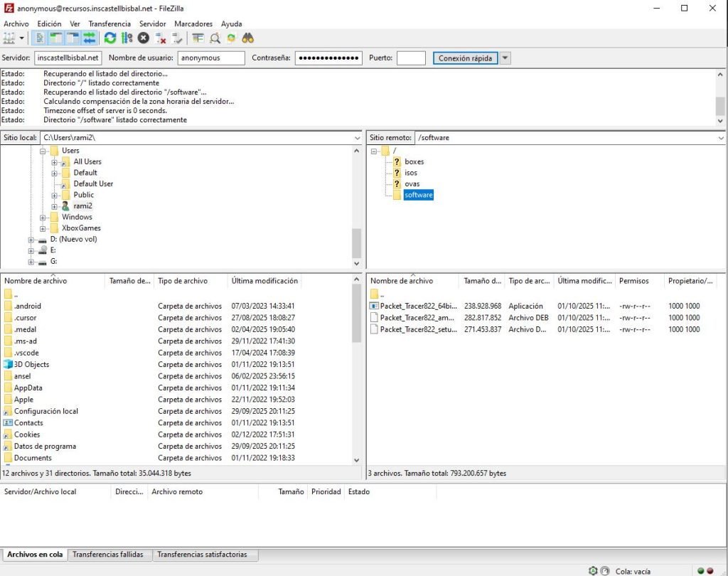The height and width of the screenshot is (576, 728).
Task: Click the Puerto input field
Action: point(411,58)
